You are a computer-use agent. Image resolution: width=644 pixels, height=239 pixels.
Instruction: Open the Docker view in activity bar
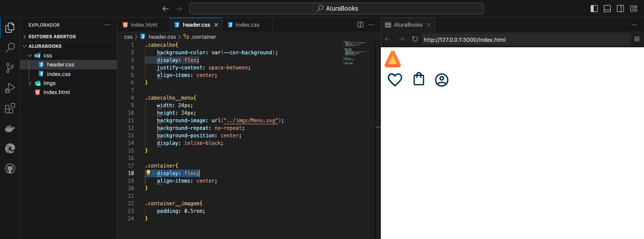[10, 128]
